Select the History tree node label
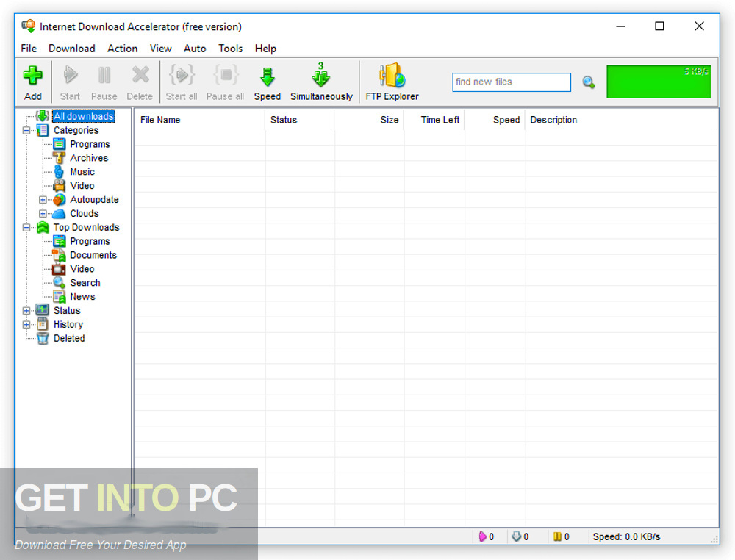The height and width of the screenshot is (560, 735). 68,324
